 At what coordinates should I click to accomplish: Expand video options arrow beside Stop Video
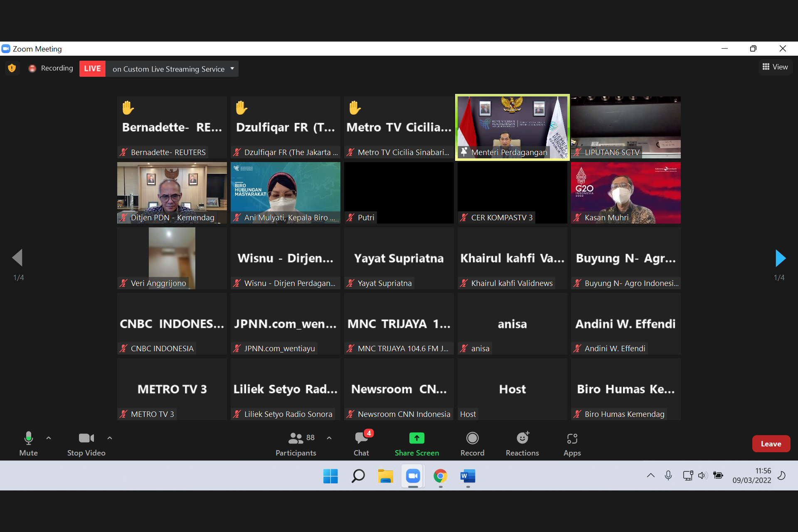point(110,438)
